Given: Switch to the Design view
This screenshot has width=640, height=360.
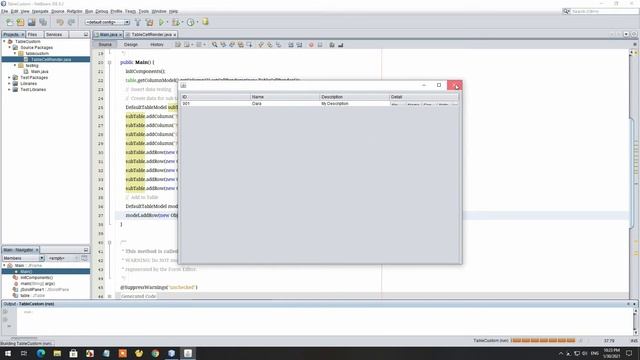Looking at the screenshot, I should [x=131, y=44].
